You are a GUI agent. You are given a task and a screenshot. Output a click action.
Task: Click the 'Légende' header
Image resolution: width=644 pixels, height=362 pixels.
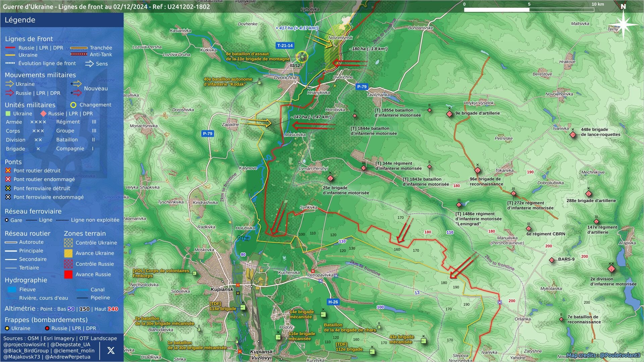coord(20,20)
